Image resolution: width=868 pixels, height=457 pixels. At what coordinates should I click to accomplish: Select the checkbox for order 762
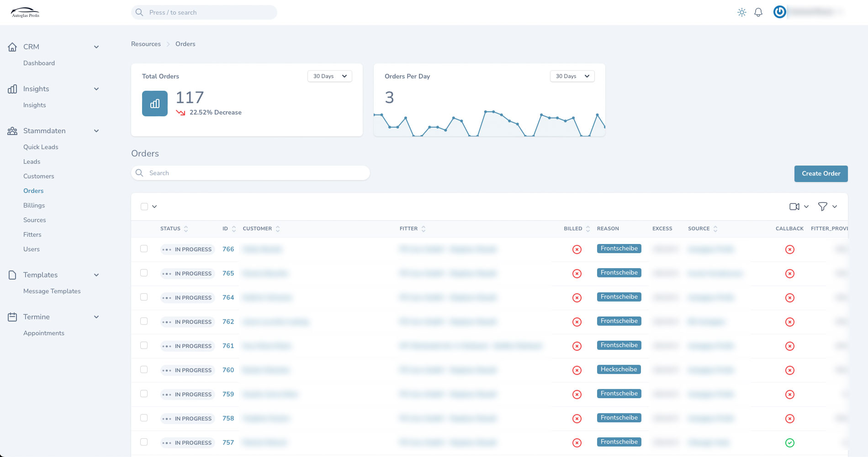tap(144, 321)
